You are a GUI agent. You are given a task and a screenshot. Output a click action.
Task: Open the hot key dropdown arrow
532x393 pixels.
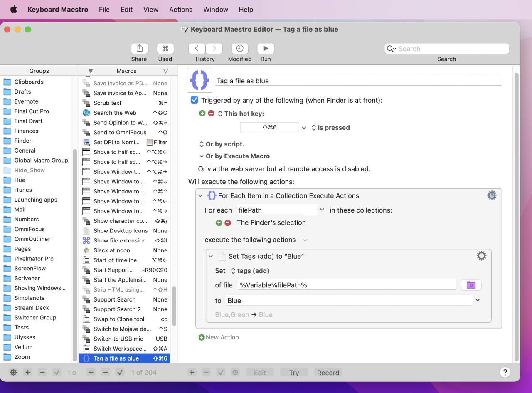coord(304,128)
